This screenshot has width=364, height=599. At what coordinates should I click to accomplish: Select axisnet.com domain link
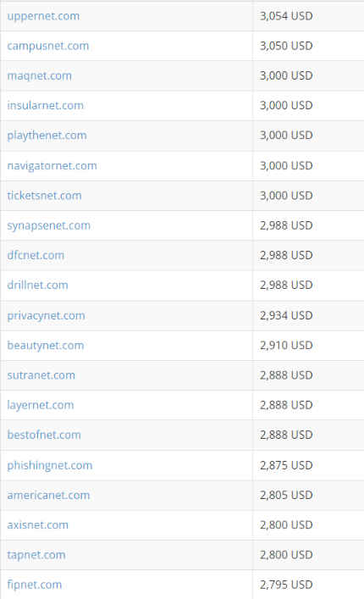click(x=37, y=525)
